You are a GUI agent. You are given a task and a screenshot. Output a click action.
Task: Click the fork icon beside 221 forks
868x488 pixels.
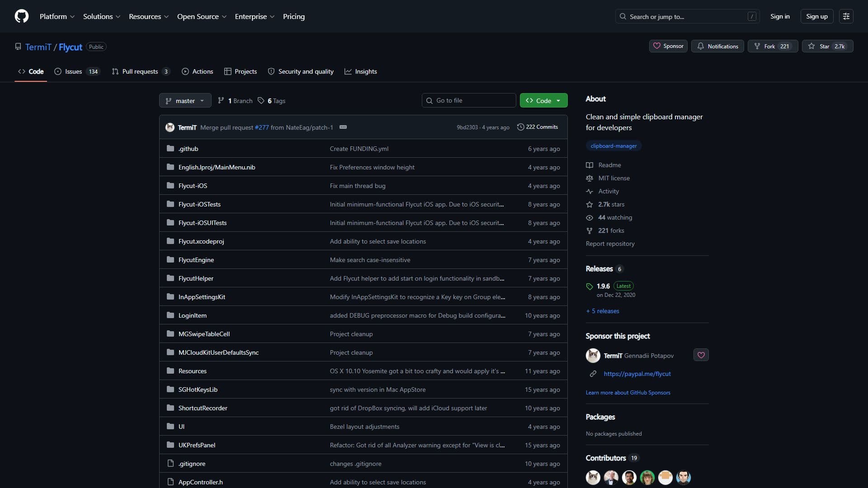[590, 230]
